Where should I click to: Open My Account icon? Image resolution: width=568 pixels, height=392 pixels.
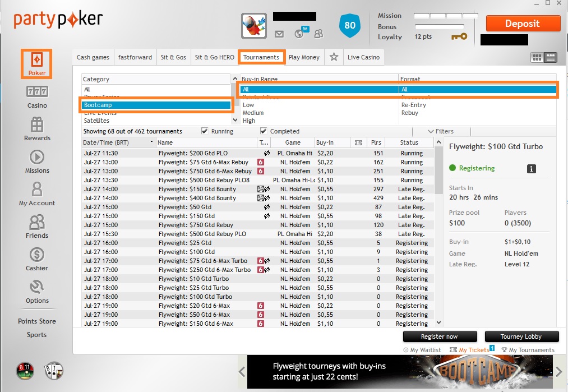[37, 189]
